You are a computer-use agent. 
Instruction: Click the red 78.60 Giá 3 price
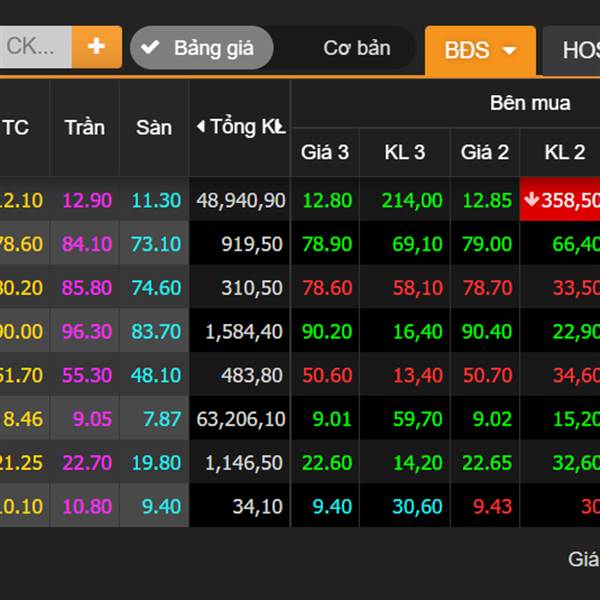tap(326, 288)
